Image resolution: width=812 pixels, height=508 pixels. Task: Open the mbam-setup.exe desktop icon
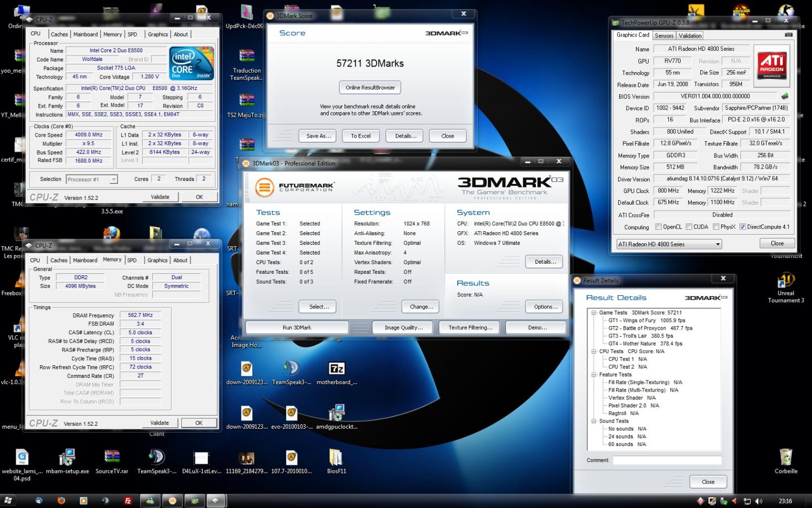tap(67, 461)
